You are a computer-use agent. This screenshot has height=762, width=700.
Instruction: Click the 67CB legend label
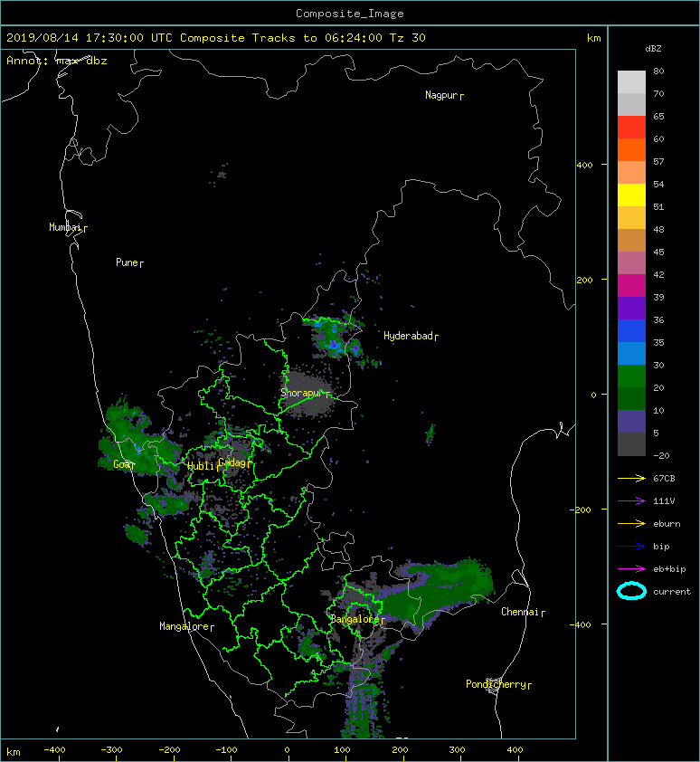664,478
